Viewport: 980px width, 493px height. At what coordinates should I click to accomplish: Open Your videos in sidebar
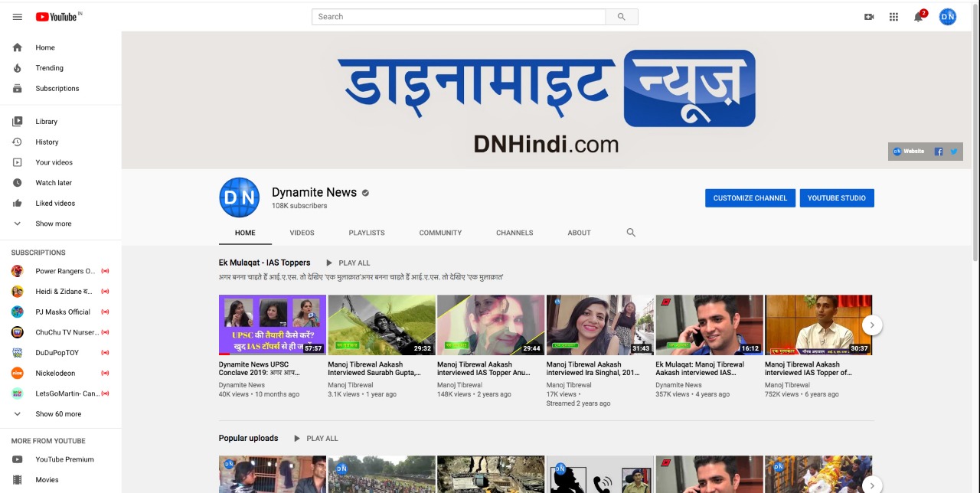[x=60, y=162]
